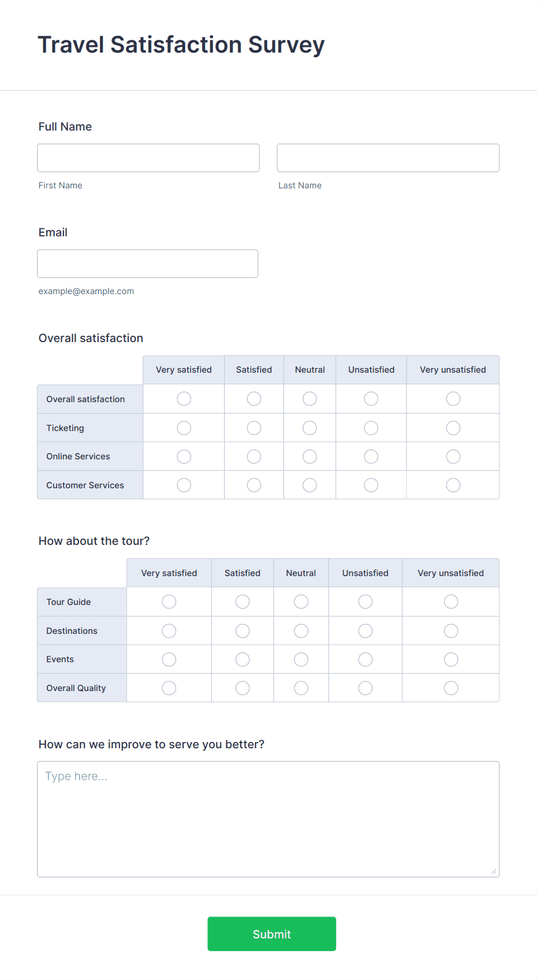Mark Ticketing as Satisfied

pos(253,428)
